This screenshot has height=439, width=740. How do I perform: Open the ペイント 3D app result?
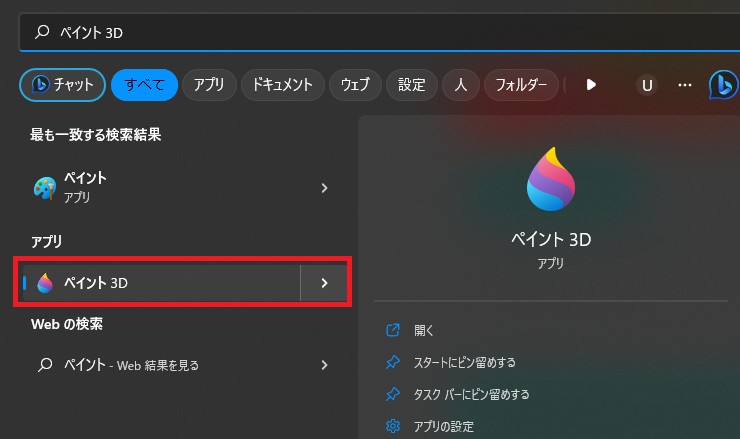[x=161, y=283]
